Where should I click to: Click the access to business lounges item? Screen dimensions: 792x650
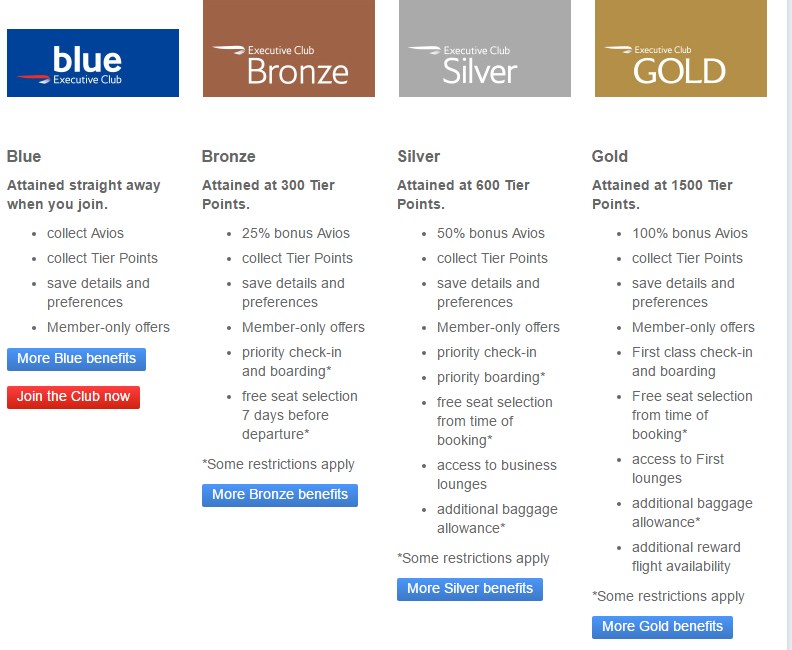pos(496,475)
